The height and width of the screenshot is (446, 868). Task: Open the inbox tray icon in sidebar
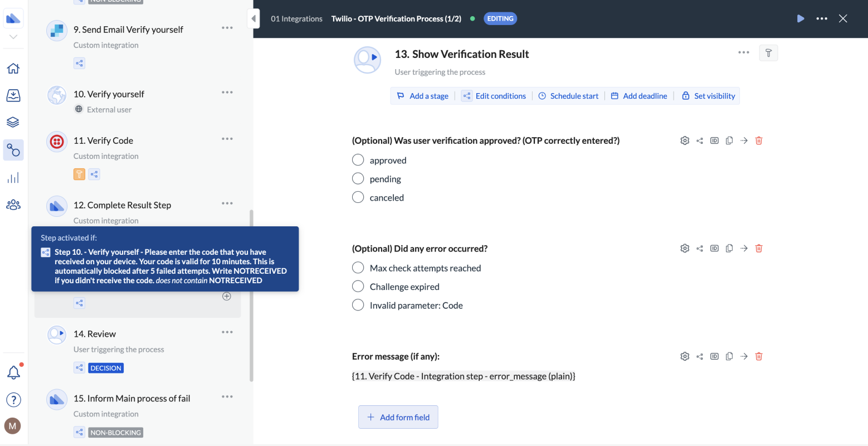tap(13, 95)
